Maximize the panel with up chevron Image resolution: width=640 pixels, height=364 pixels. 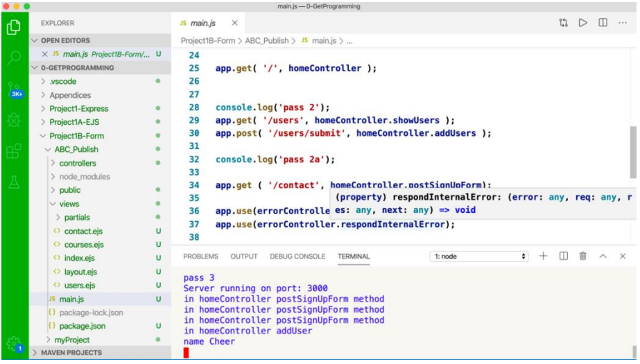click(x=603, y=257)
